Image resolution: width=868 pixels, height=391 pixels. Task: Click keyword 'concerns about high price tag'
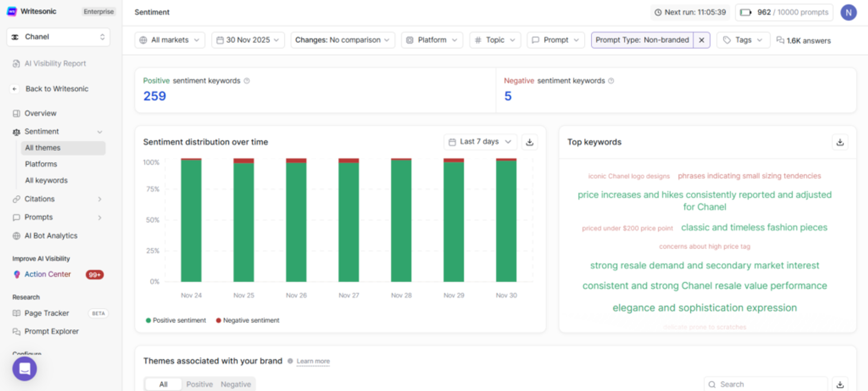[704, 247]
